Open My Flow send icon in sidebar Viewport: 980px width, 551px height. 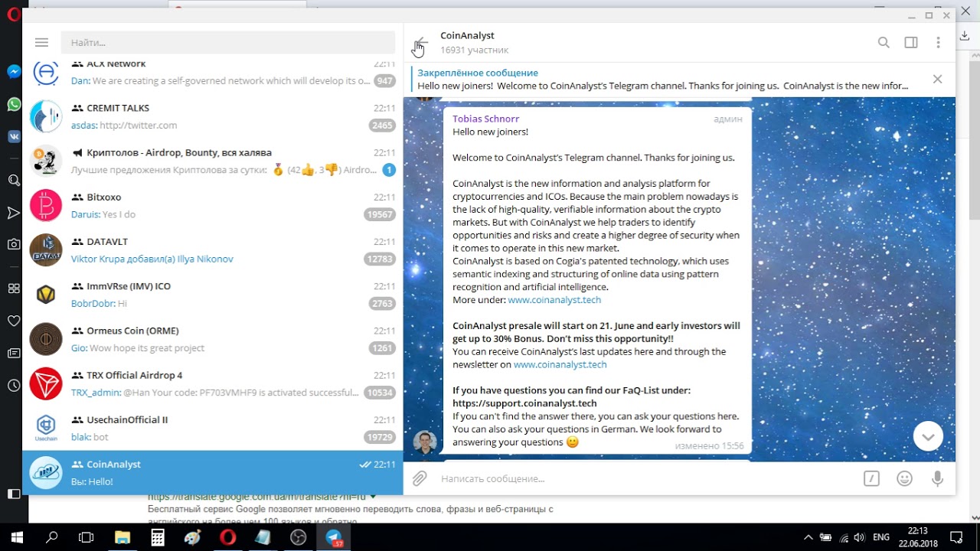pyautogui.click(x=14, y=213)
